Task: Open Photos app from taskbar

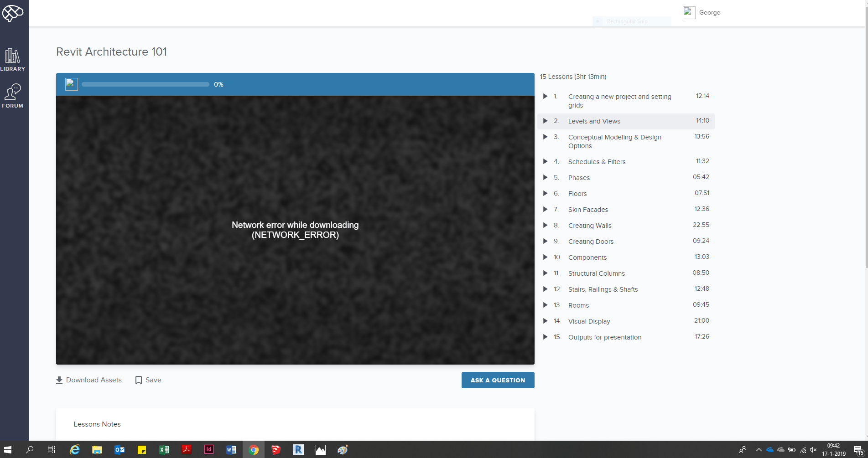Action: click(x=321, y=450)
